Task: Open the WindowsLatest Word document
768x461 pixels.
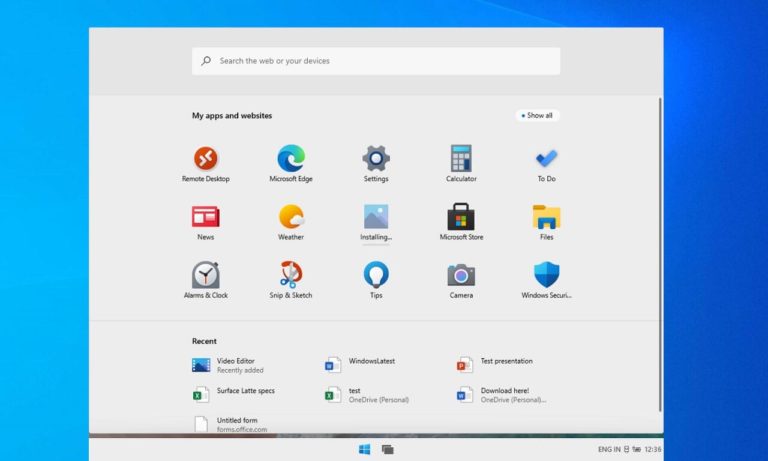Action: tap(360, 365)
